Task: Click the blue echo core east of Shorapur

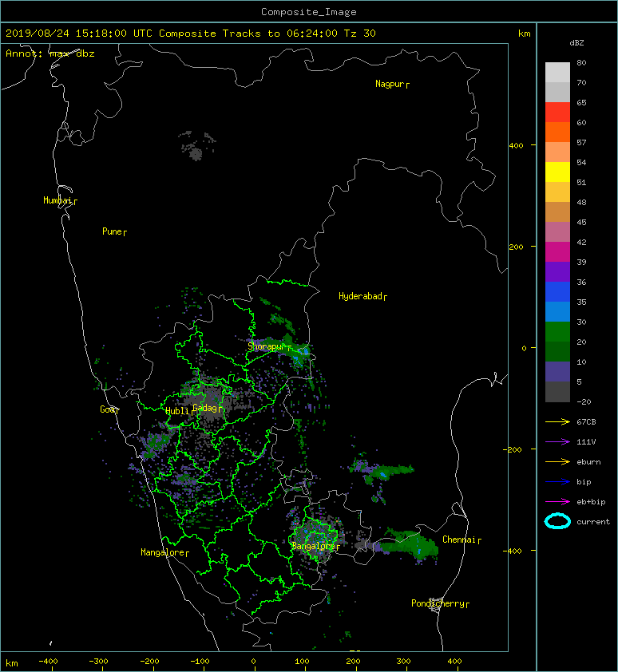Action: click(x=306, y=351)
